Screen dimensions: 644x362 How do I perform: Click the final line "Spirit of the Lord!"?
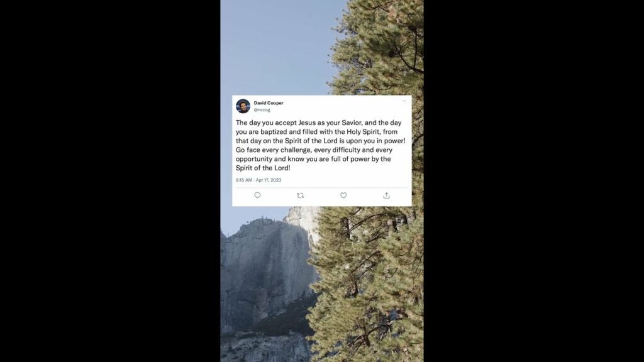[x=263, y=168]
